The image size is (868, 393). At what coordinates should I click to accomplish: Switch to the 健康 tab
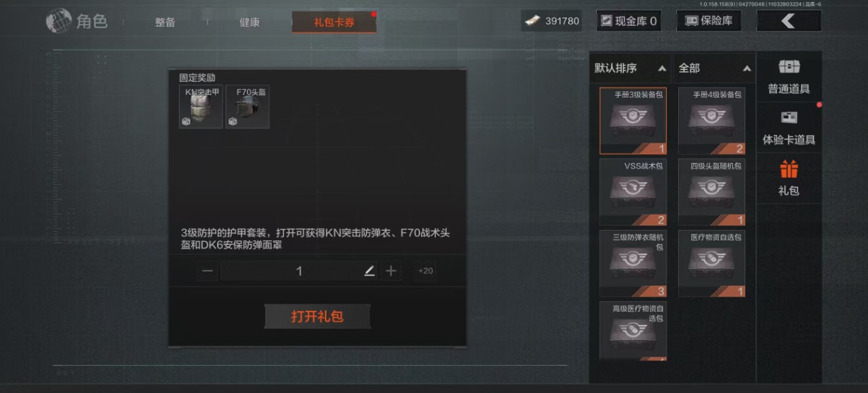[x=250, y=22]
